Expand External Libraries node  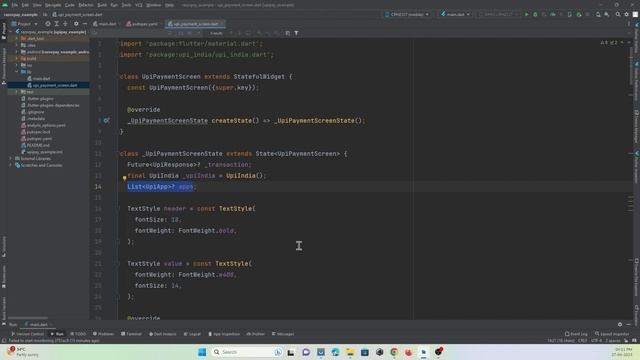click(x=11, y=158)
